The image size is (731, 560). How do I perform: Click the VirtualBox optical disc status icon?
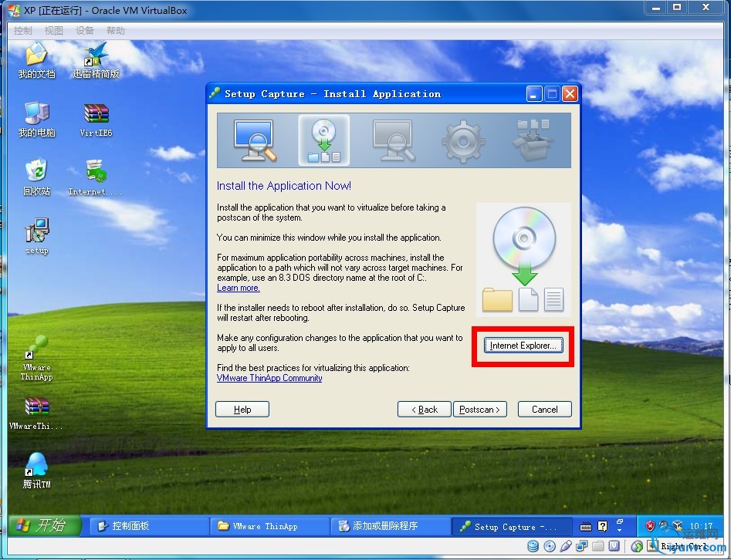point(550,546)
